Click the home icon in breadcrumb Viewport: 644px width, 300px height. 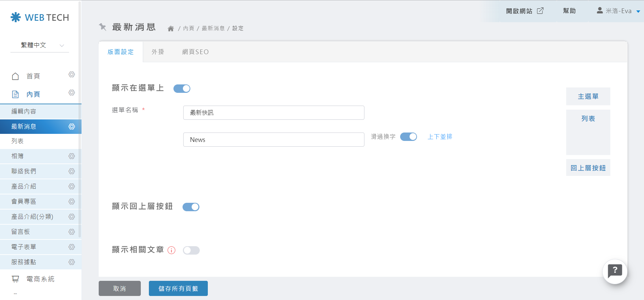(171, 29)
